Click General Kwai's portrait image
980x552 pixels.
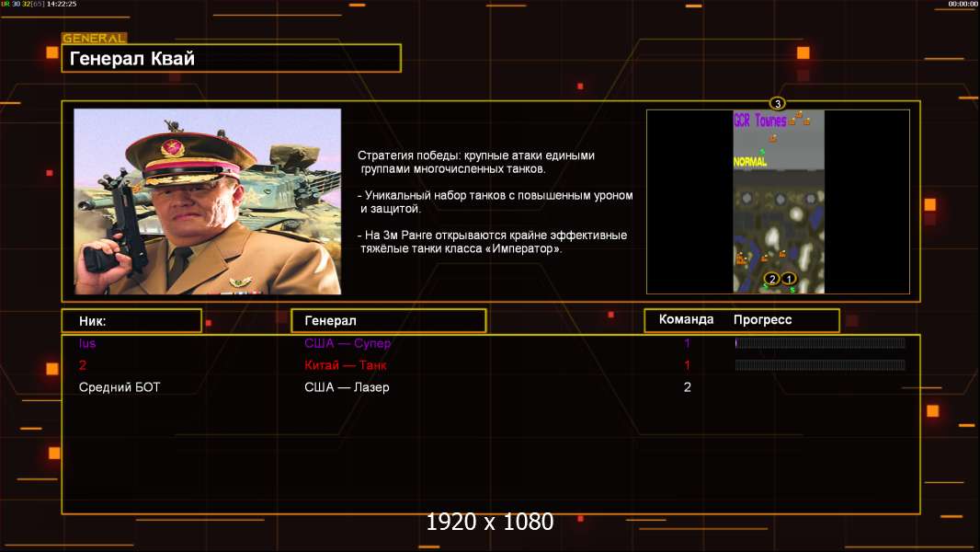[207, 201]
